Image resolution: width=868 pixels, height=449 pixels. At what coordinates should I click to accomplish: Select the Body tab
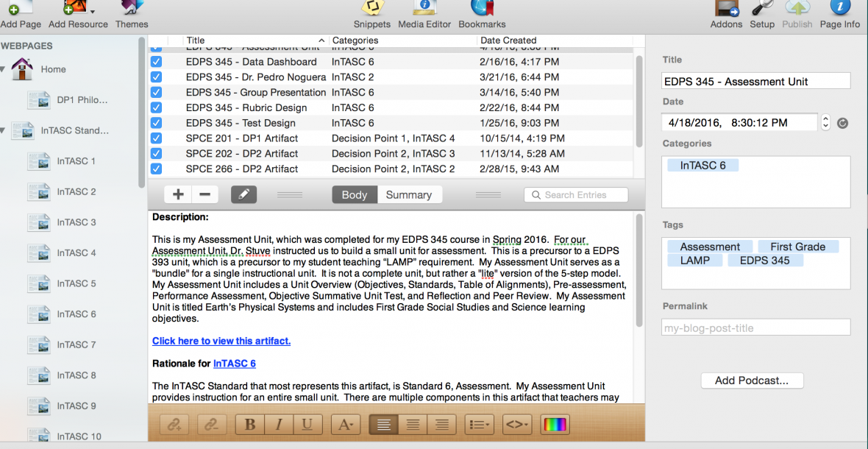coord(354,195)
